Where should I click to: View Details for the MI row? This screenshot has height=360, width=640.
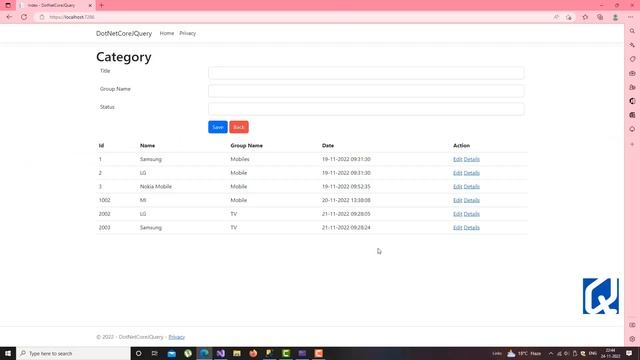(471, 200)
